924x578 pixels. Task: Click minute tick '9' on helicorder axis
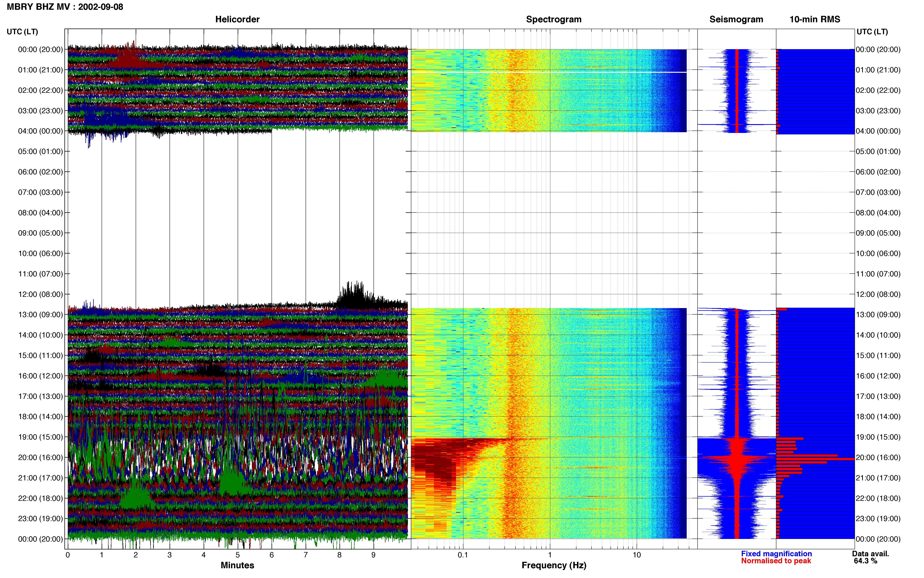373,555
